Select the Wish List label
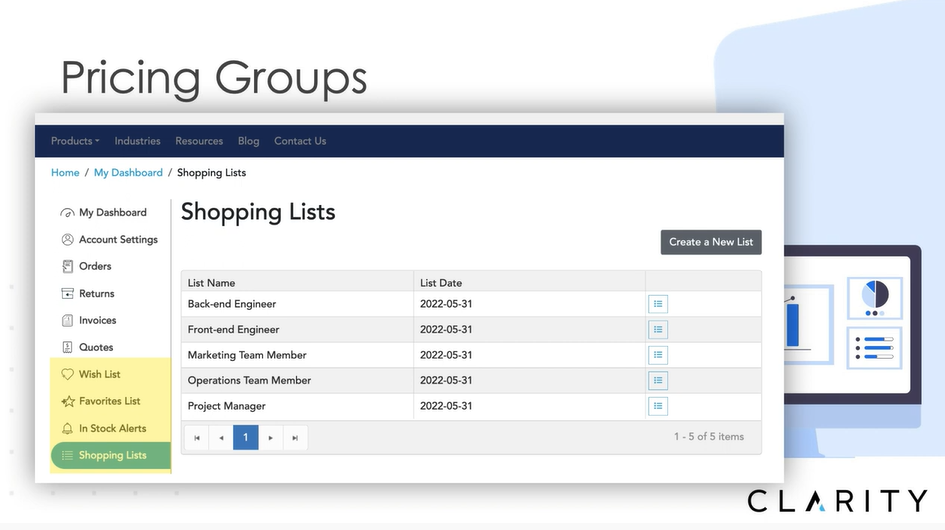Viewport: 945px width, 530px height. click(x=99, y=374)
